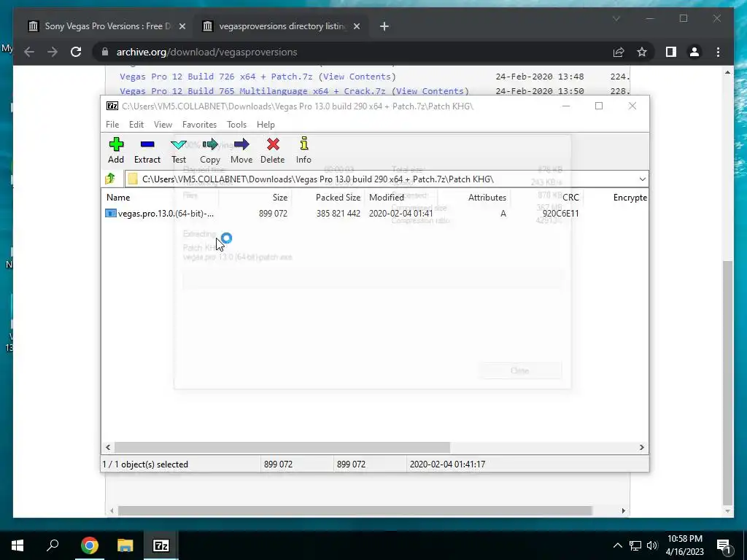Image resolution: width=747 pixels, height=560 pixels.
Task: Click the network tray icon
Action: point(635,545)
